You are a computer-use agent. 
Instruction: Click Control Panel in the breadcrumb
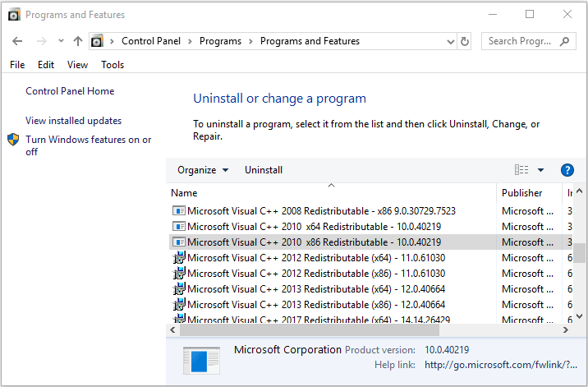pos(151,41)
